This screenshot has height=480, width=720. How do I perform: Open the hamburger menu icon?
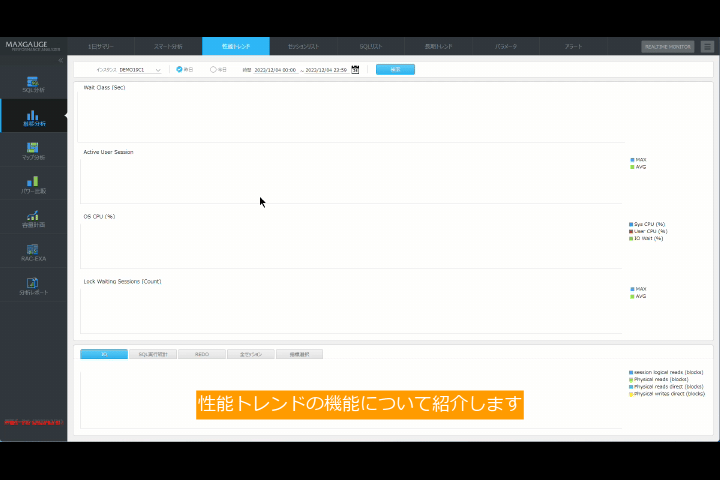[x=707, y=46]
